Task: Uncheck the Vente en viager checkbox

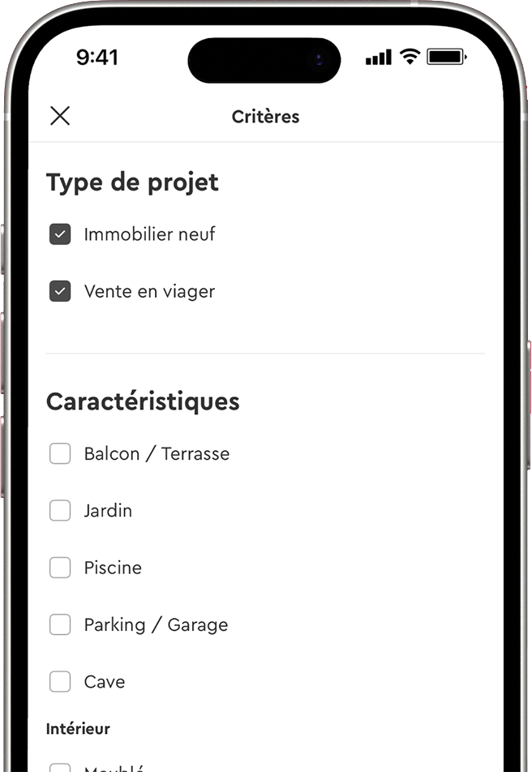Action: (60, 291)
